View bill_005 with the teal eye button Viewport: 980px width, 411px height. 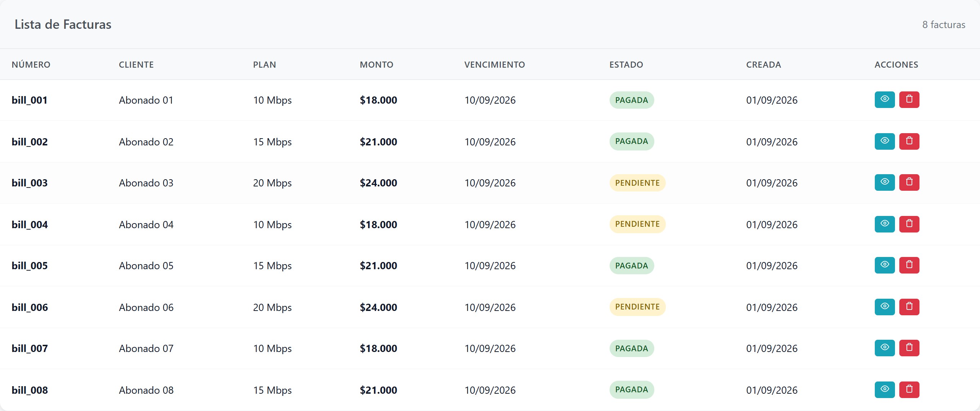coord(885,265)
